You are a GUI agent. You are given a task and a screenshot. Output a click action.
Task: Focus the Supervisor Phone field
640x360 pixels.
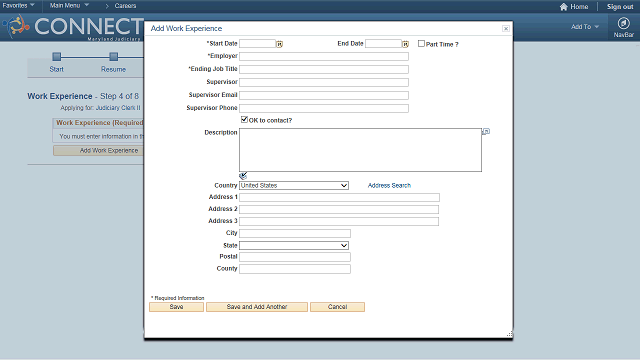click(324, 109)
